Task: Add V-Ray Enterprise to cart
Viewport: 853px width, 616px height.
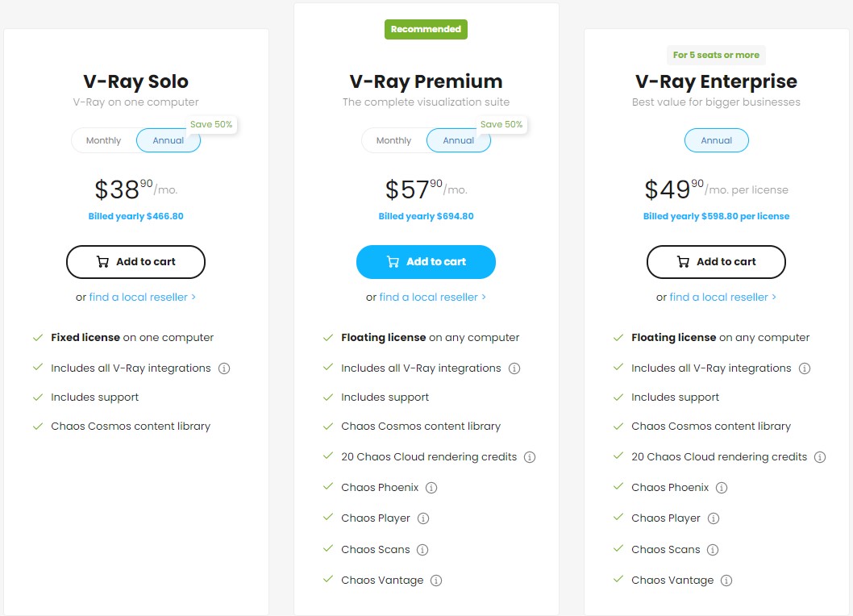Action: pyautogui.click(x=716, y=262)
